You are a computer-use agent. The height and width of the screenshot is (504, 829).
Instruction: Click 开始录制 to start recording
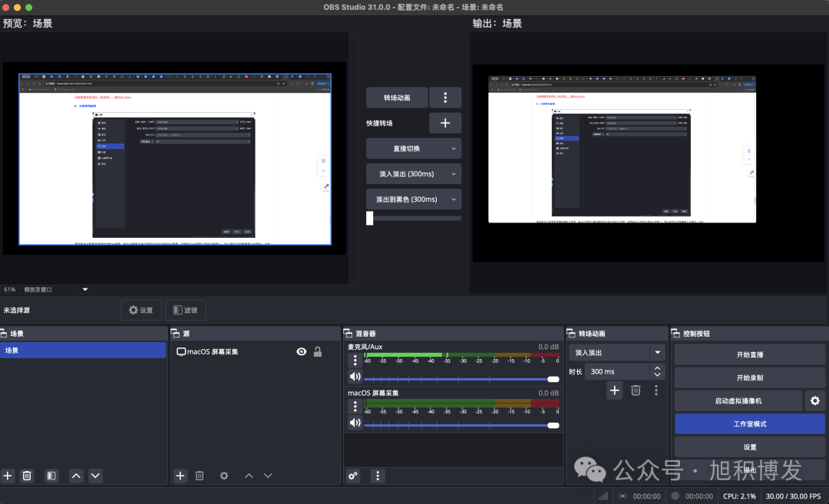point(750,377)
